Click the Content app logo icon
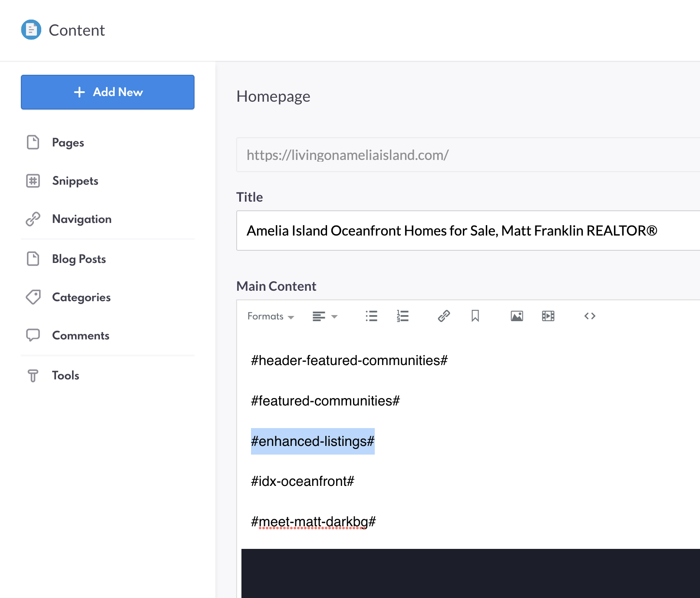Screen dimensions: 700x598 [31, 30]
